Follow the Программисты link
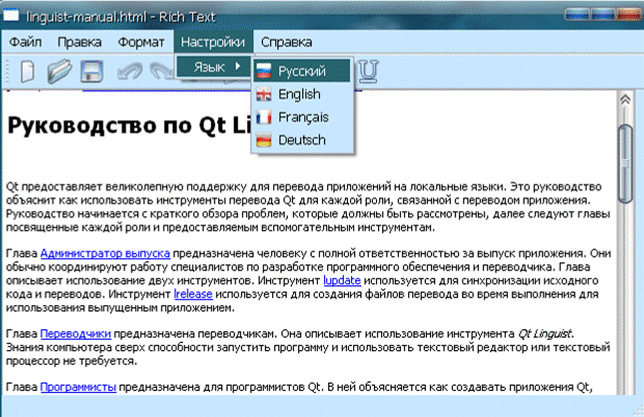 [78, 387]
